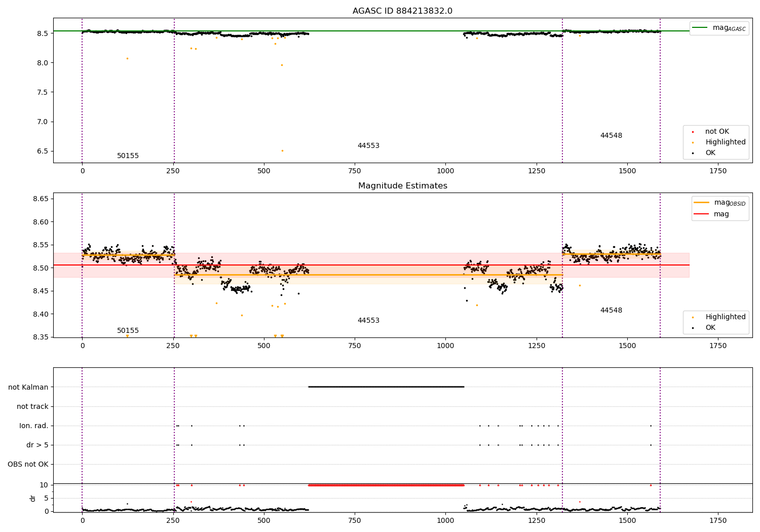Click x-axis tick 1250 under bottom panel
Viewport: 760px width, 532px height.
coord(536,520)
